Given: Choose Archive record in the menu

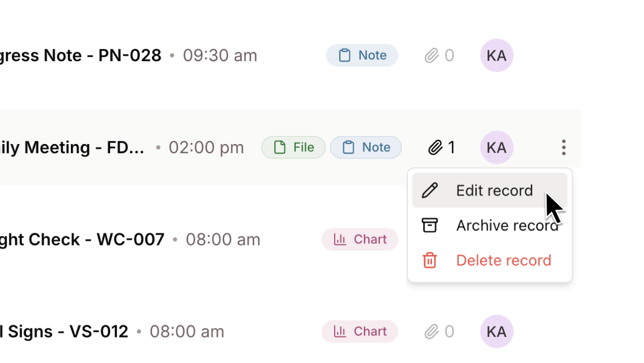Looking at the screenshot, I should click(x=506, y=226).
